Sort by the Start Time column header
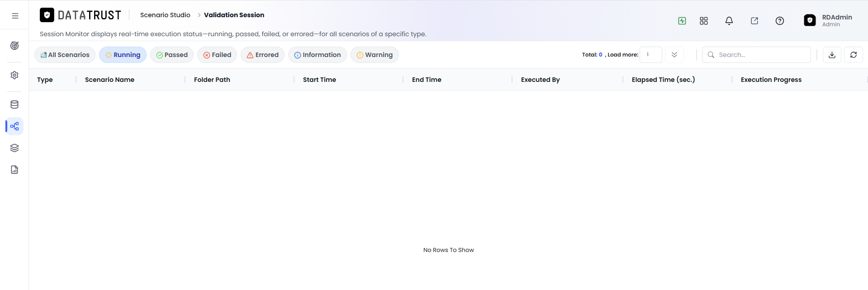 [x=319, y=80]
